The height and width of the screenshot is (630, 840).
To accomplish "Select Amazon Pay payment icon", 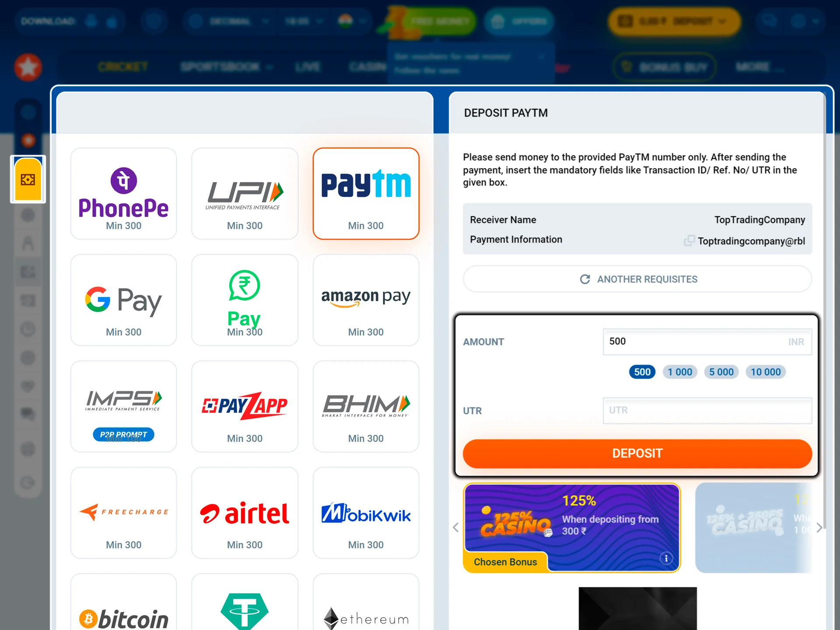I will [x=365, y=301].
